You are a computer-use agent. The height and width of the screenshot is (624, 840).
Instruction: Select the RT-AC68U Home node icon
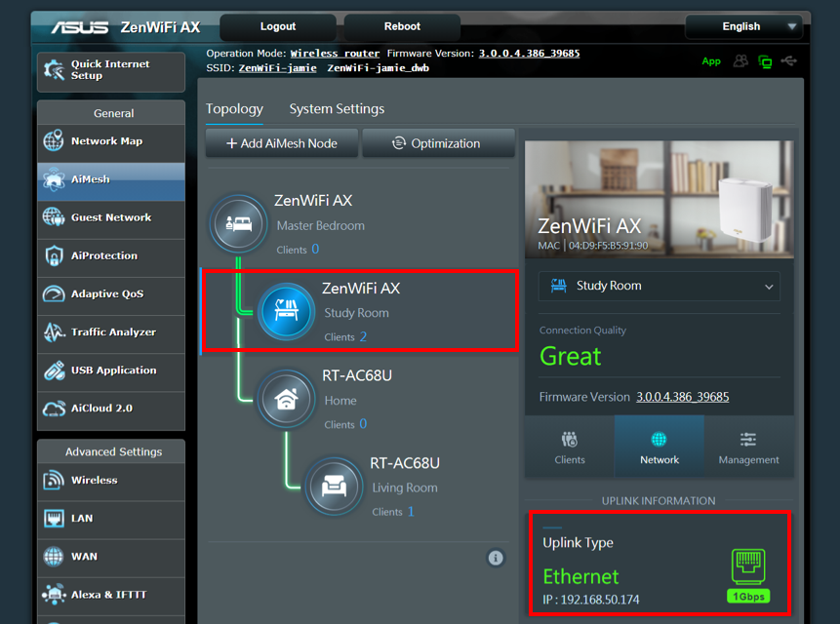286,399
